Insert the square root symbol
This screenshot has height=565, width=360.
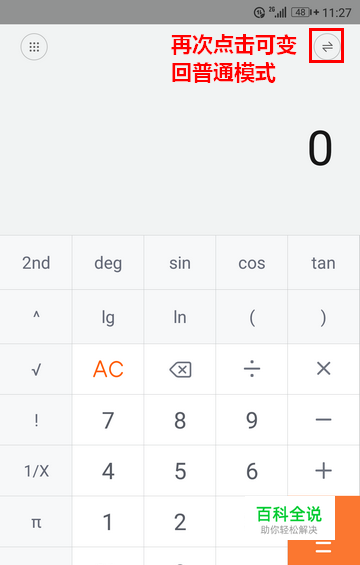(36, 369)
